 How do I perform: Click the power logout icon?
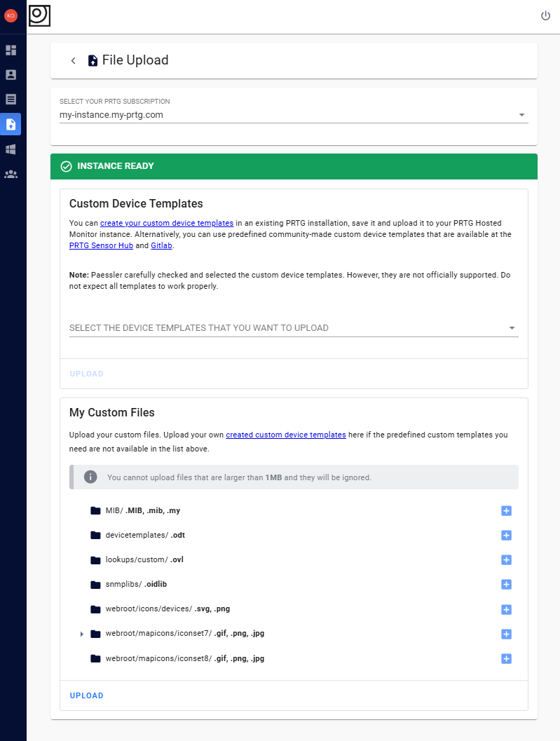click(x=545, y=15)
